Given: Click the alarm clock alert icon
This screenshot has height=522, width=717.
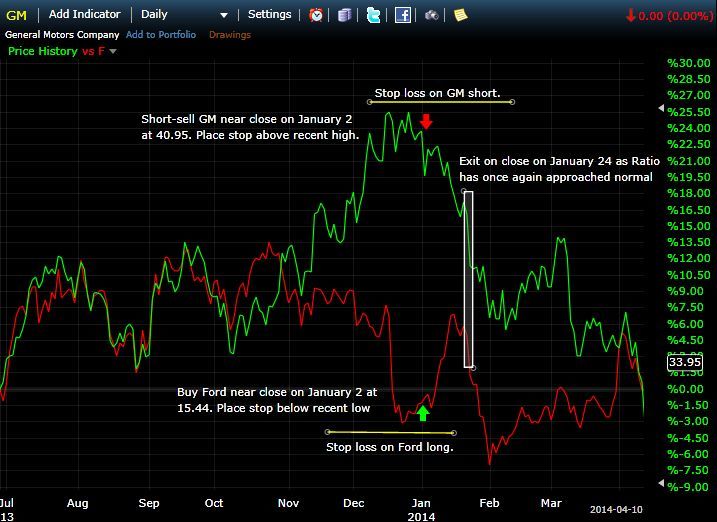Looking at the screenshot, I should 316,15.
